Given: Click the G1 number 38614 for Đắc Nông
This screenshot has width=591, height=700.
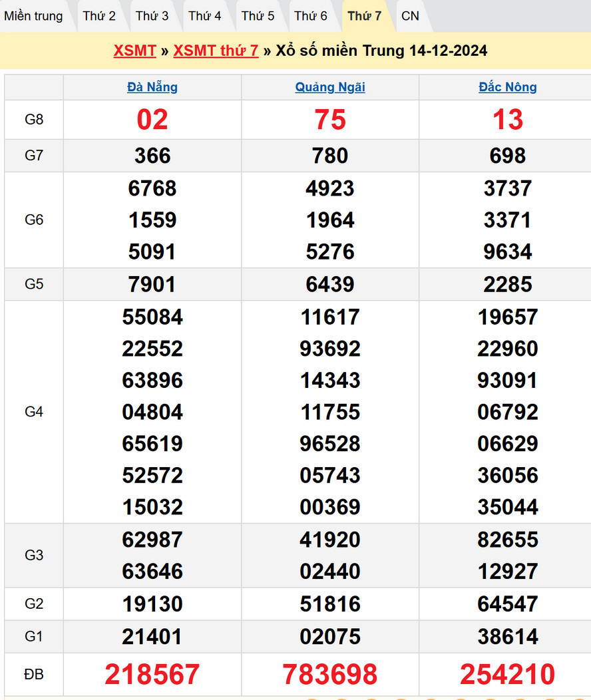Looking at the screenshot, I should point(508,637).
